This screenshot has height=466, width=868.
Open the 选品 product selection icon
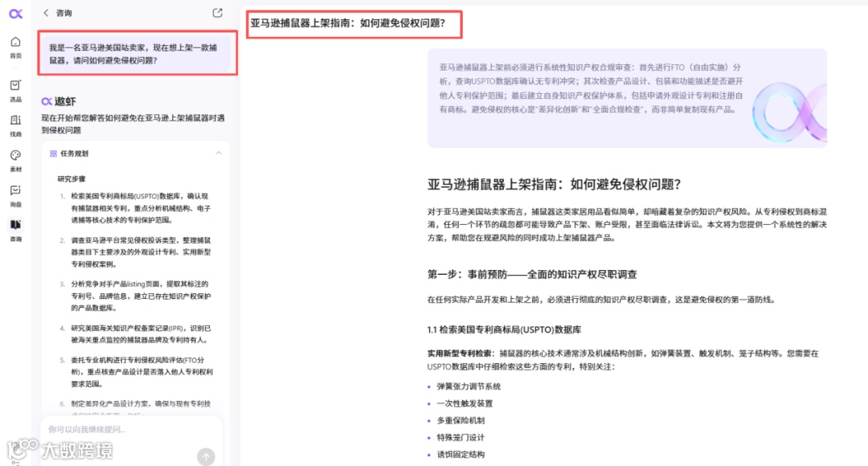point(15,85)
